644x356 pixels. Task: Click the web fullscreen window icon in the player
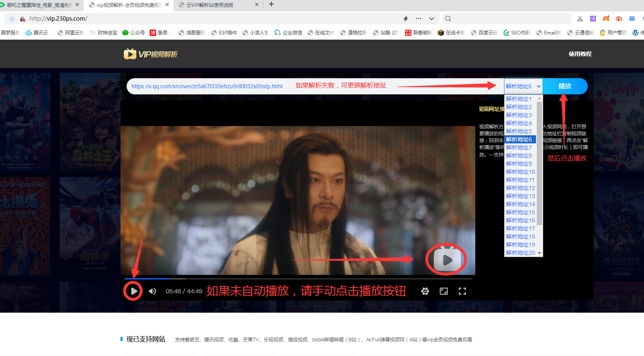444,291
